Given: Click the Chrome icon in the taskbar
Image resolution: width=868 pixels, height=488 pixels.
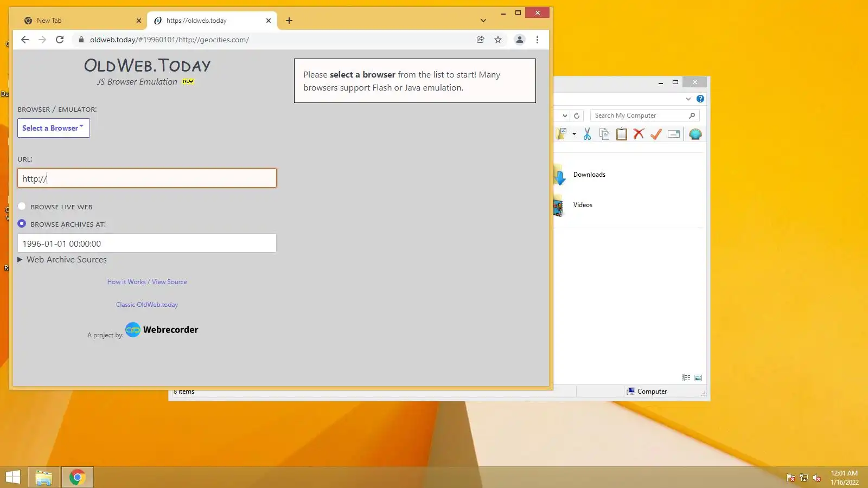Looking at the screenshot, I should click(78, 478).
